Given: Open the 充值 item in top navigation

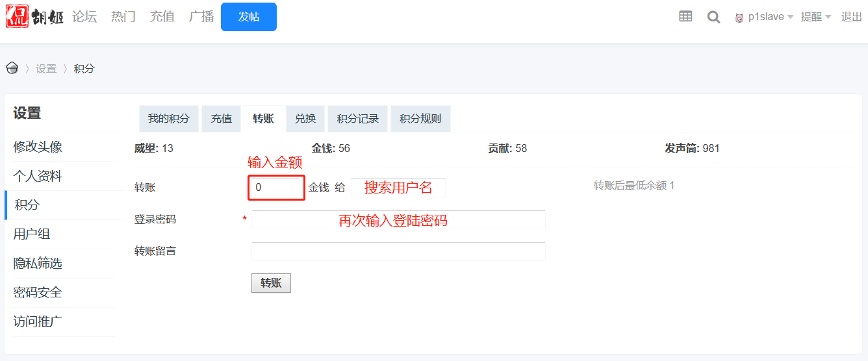Looking at the screenshot, I should [x=162, y=17].
